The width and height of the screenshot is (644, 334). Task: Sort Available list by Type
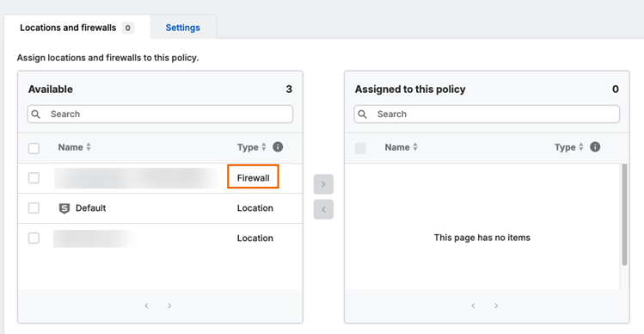pos(252,147)
